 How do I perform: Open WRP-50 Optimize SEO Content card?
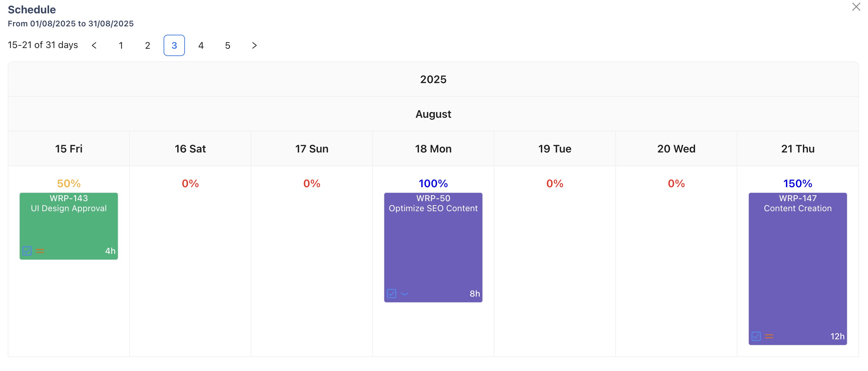pyautogui.click(x=433, y=248)
